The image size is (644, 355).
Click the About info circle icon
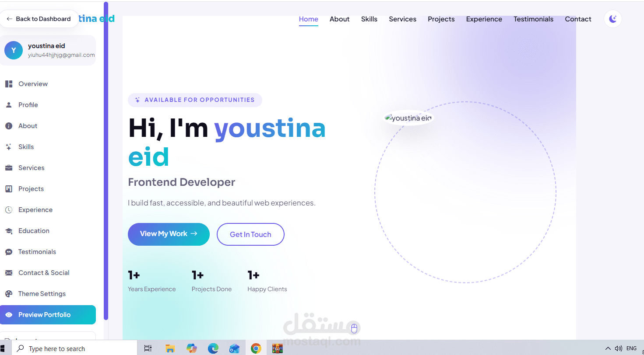click(x=9, y=126)
